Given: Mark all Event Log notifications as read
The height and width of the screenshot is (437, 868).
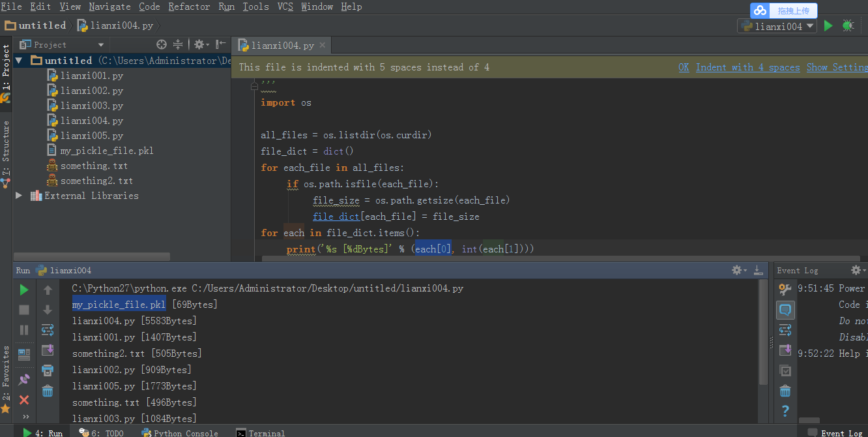Looking at the screenshot, I should [x=785, y=370].
